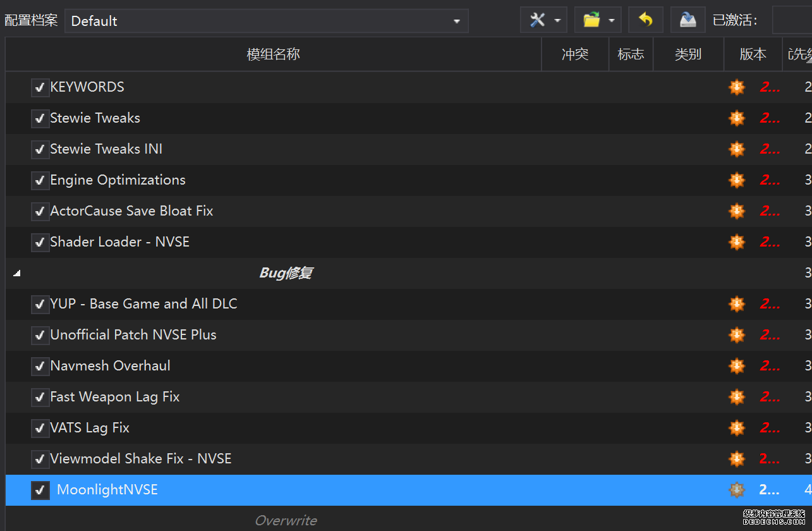Toggle the MoonlightNVSE mod checkbox
This screenshot has width=812, height=531.
40,490
